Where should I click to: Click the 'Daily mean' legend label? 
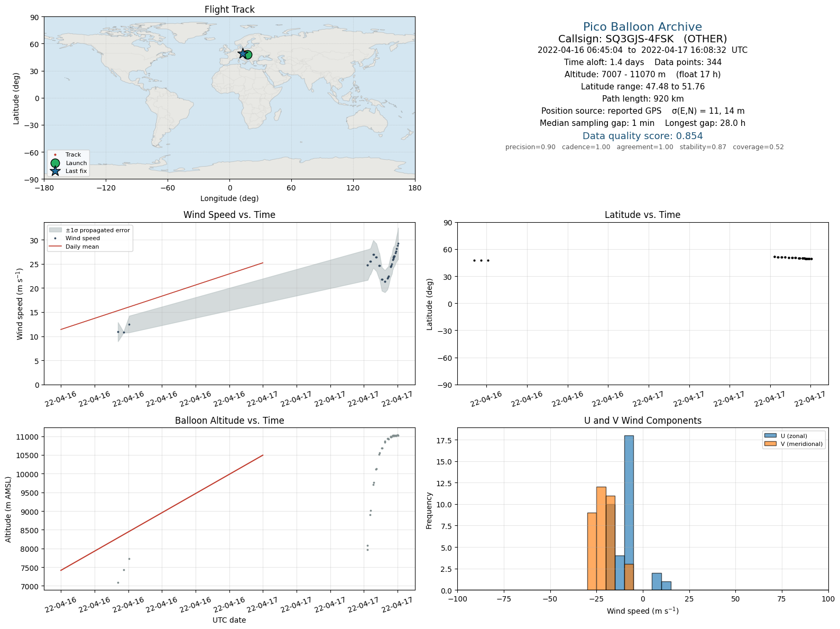(82, 247)
